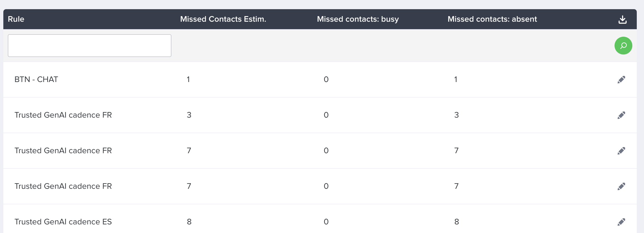Click pencil for rule with 3 missed contacts
The image size is (644, 233).
(621, 115)
